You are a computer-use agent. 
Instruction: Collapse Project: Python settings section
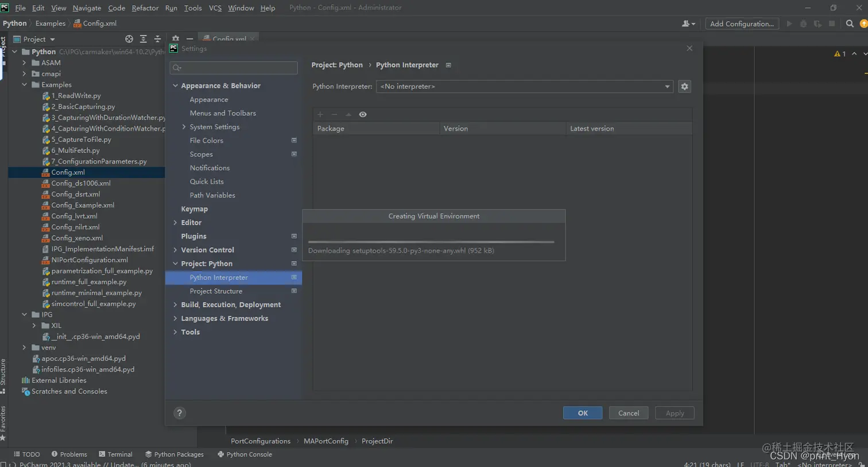tap(175, 264)
